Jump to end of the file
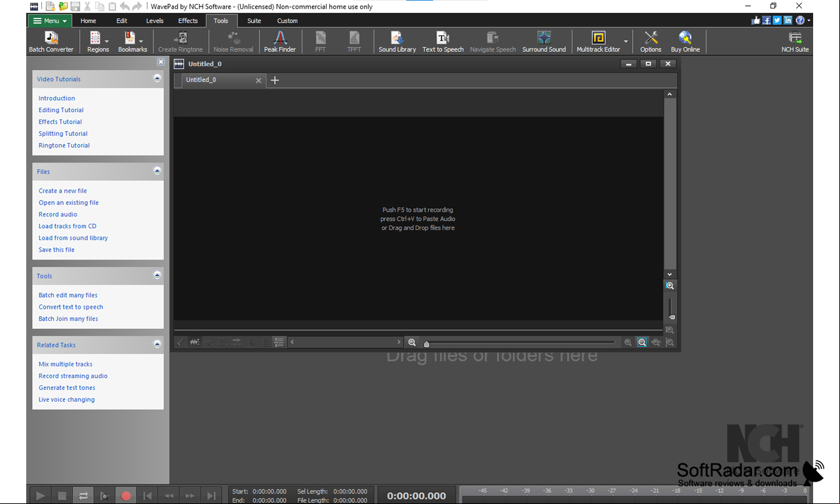 pyautogui.click(x=211, y=496)
